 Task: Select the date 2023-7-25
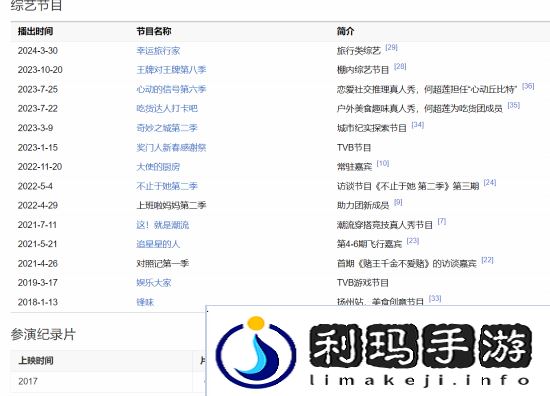coord(38,89)
